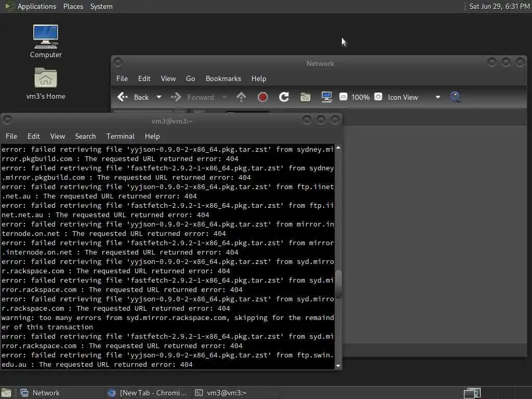Open the Places panel menu
Screen dimensions: 532x399
click(73, 6)
